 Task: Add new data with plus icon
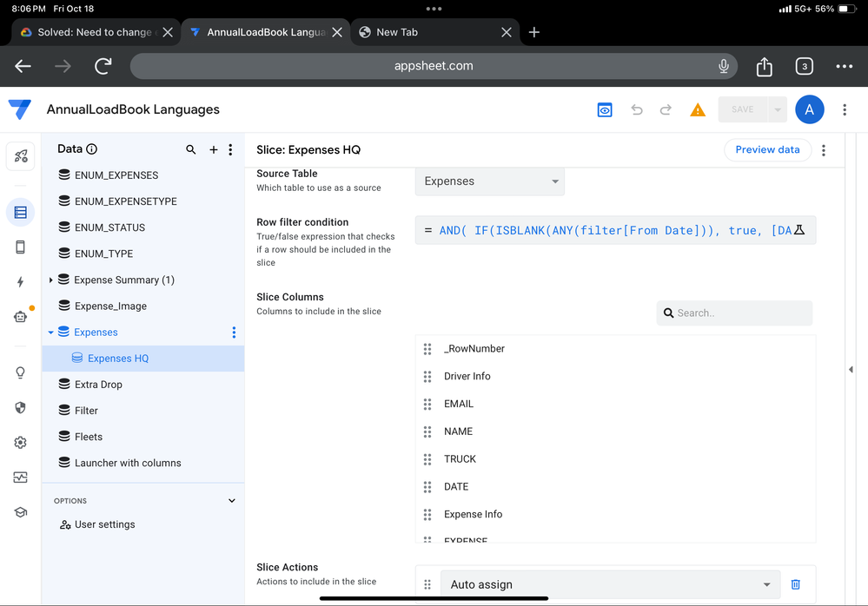(x=214, y=149)
